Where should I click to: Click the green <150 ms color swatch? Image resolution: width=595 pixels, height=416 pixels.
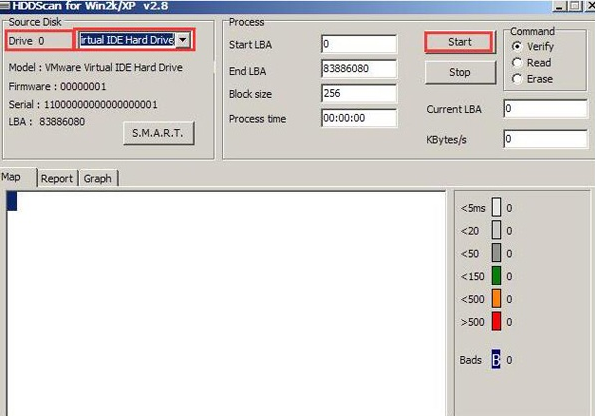pos(496,276)
